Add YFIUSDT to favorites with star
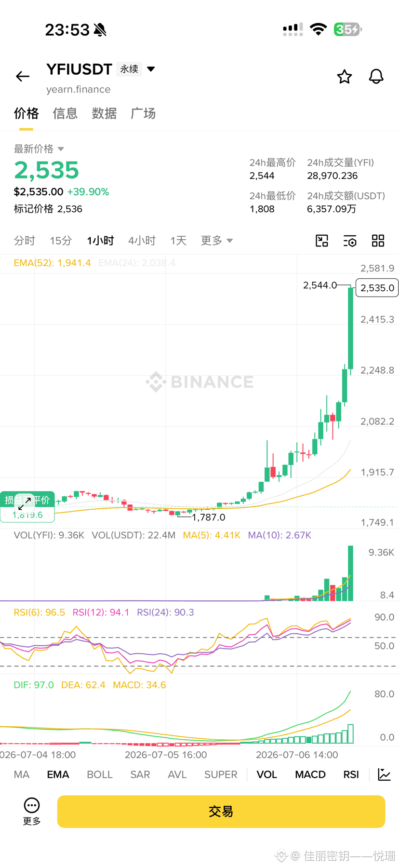The width and height of the screenshot is (399, 868). pyautogui.click(x=344, y=77)
